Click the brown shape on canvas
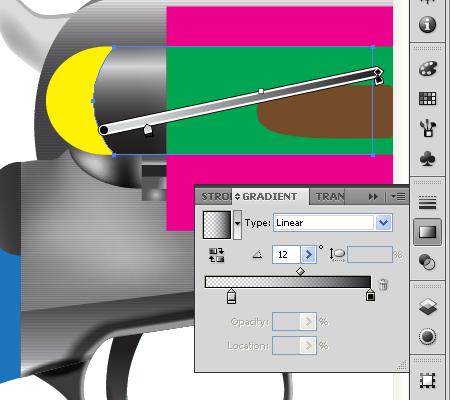Image resolution: width=450 pixels, height=400 pixels. (325, 112)
